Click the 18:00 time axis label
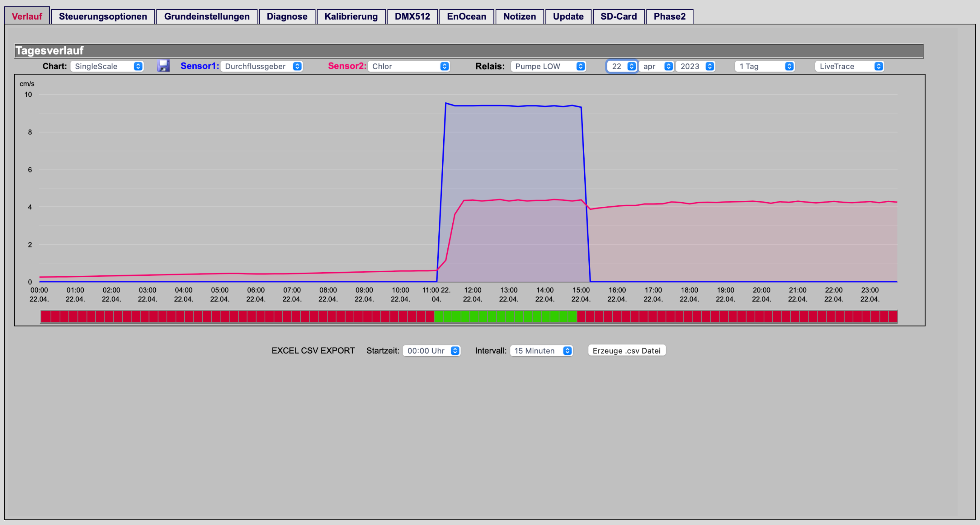The image size is (980, 525). coord(689,295)
